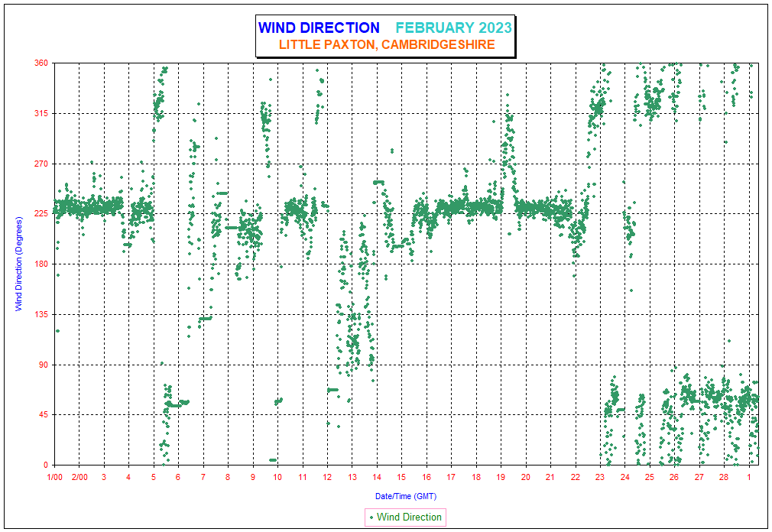Click the x-axis label for day 7
Screen dimensions: 772x532
[x=203, y=477]
